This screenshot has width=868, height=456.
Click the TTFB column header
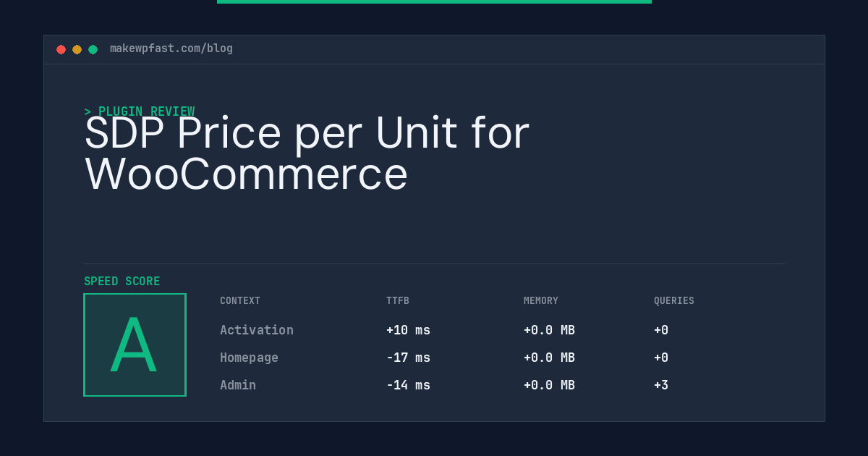click(398, 301)
